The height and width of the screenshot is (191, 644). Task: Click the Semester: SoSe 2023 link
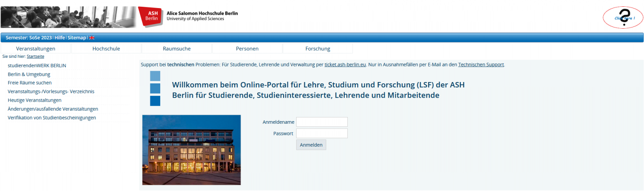point(29,38)
